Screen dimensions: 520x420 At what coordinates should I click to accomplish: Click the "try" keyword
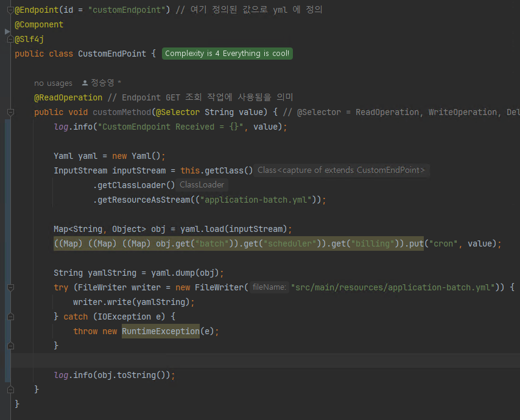pos(61,287)
